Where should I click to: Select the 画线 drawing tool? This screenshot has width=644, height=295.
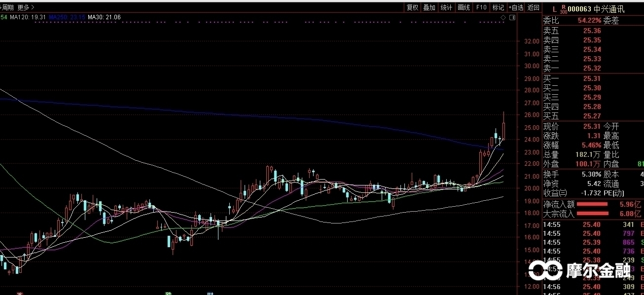click(464, 7)
